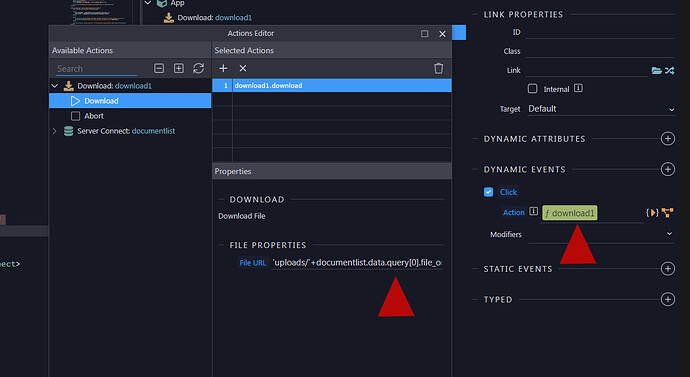690x377 pixels.
Task: Delete all actions using trash icon
Action: click(438, 68)
